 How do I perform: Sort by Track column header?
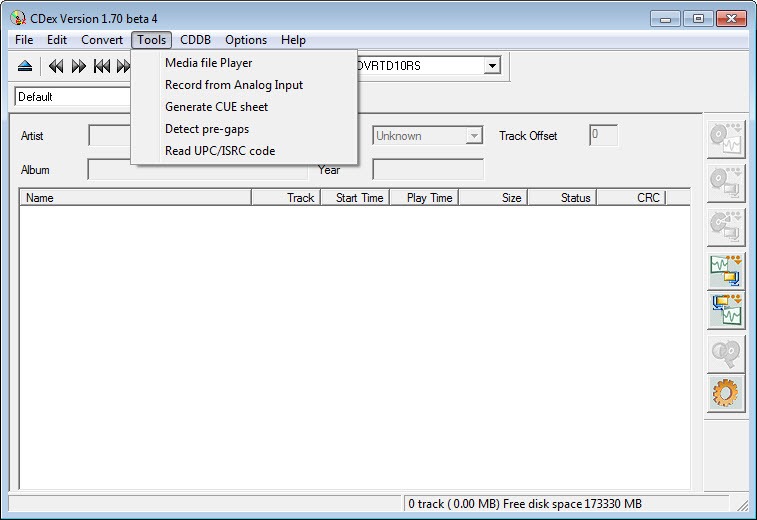click(x=286, y=198)
